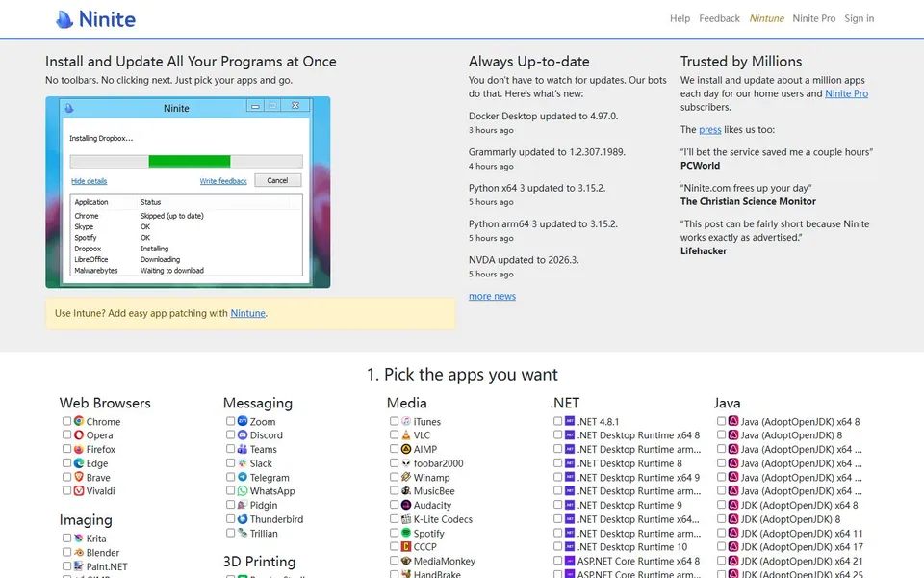Click the Thunderbird icon

[x=243, y=519]
